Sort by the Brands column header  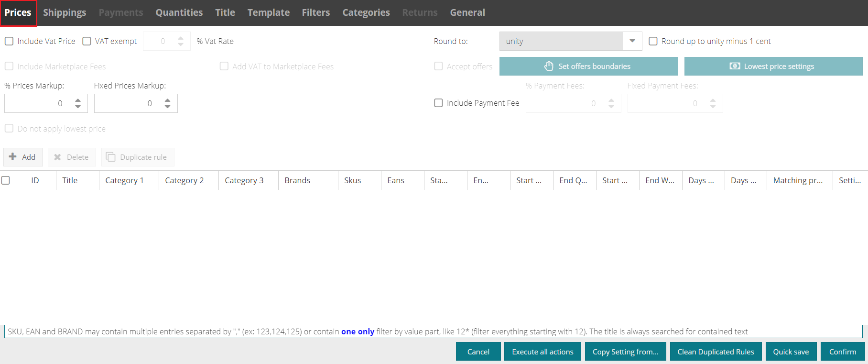pyautogui.click(x=297, y=180)
